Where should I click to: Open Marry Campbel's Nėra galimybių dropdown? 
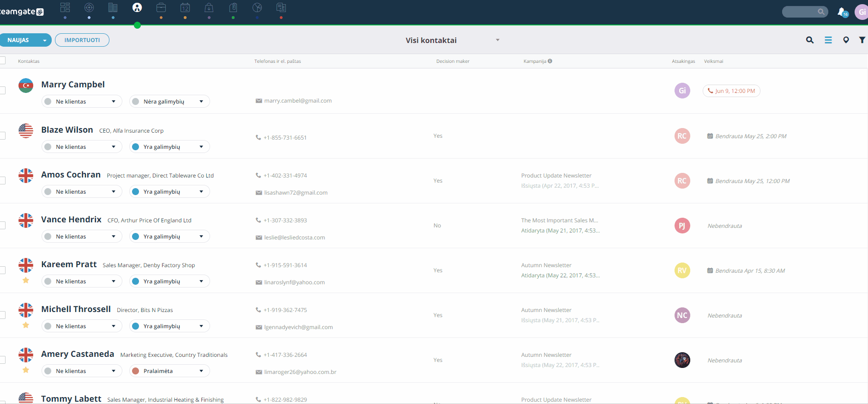click(x=169, y=101)
